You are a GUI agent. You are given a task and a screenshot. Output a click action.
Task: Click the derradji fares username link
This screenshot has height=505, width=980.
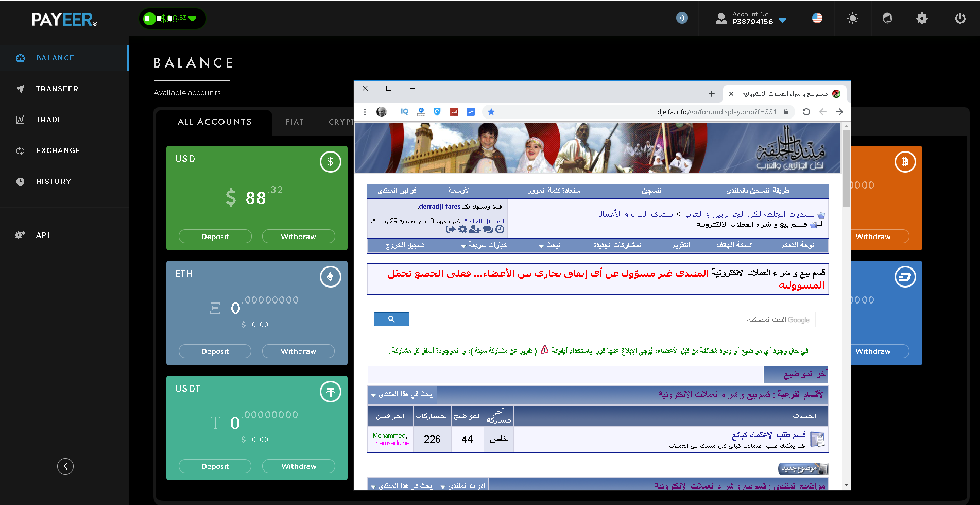tap(439, 207)
